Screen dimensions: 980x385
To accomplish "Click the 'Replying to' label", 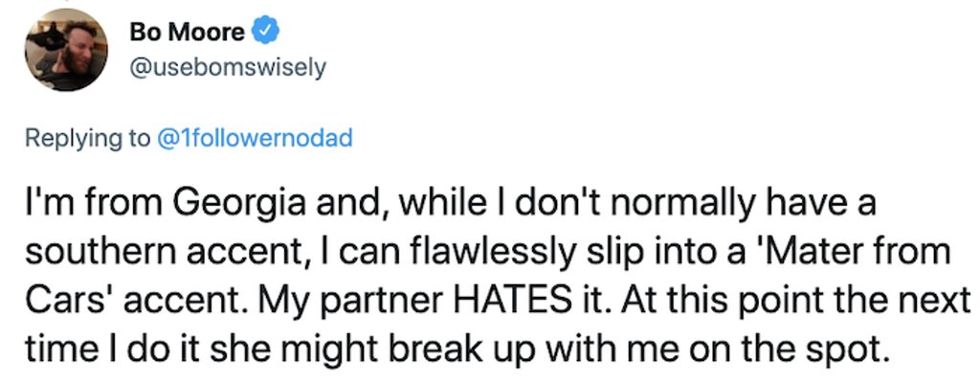I will pos(87,138).
